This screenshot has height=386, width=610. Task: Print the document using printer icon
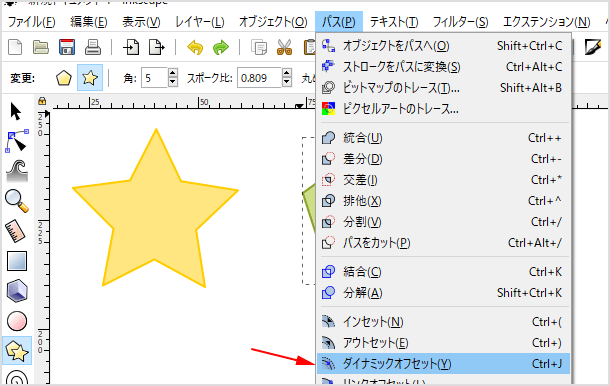tap(93, 47)
